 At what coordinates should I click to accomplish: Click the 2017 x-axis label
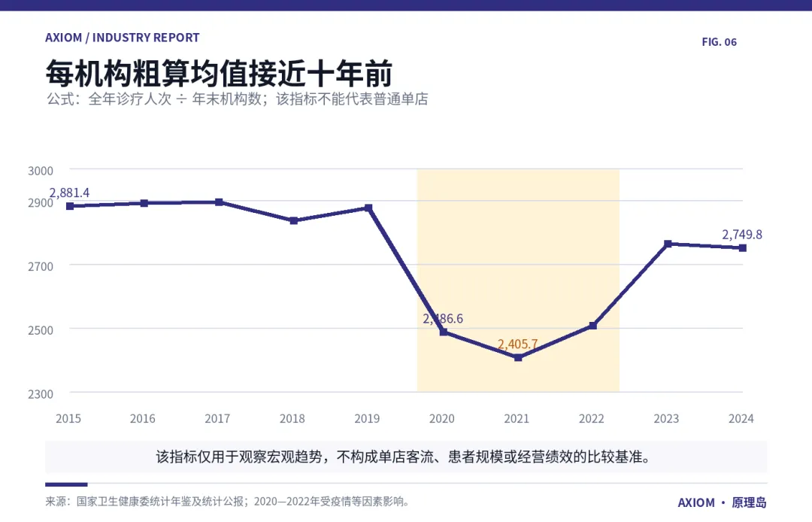click(217, 418)
